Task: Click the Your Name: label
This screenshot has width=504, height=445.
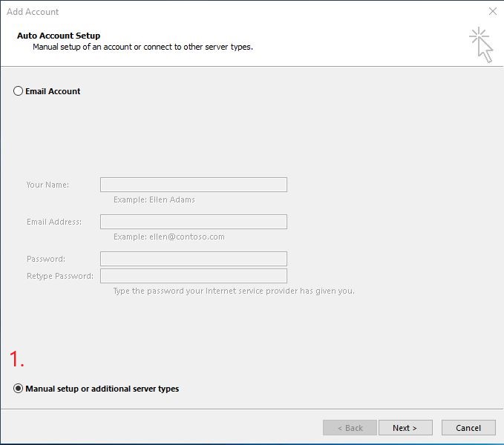Action: click(48, 185)
